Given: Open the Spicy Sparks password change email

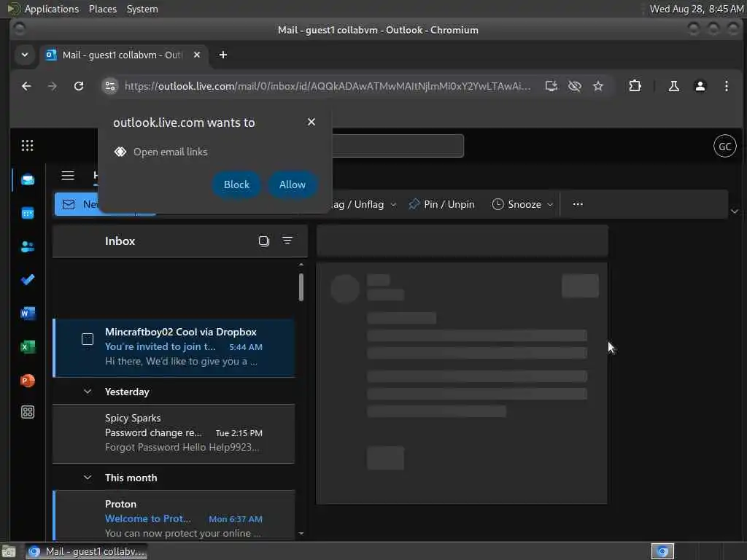Looking at the screenshot, I should pos(174,433).
